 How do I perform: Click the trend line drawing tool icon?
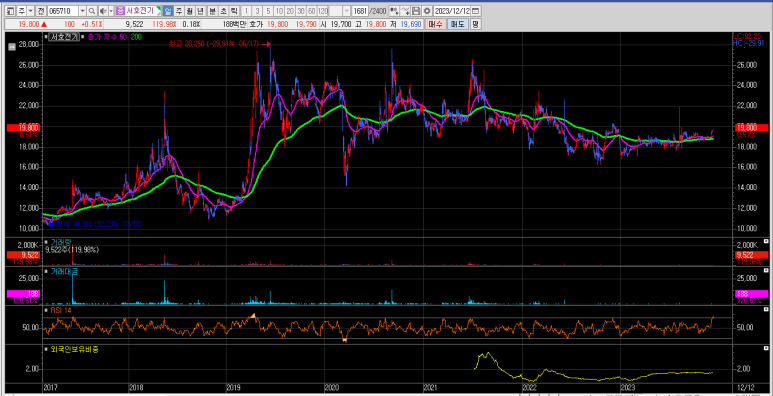coord(405,11)
